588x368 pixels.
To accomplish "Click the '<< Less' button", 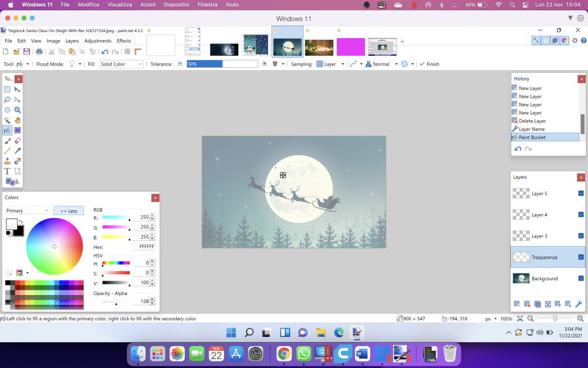I will [69, 211].
